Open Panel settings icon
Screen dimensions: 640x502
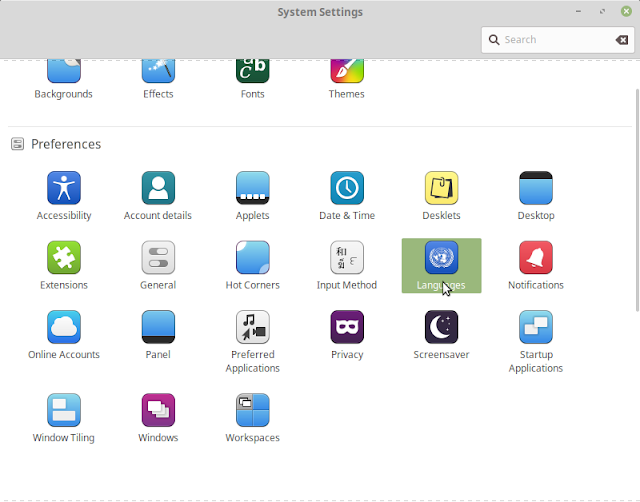coord(158,327)
